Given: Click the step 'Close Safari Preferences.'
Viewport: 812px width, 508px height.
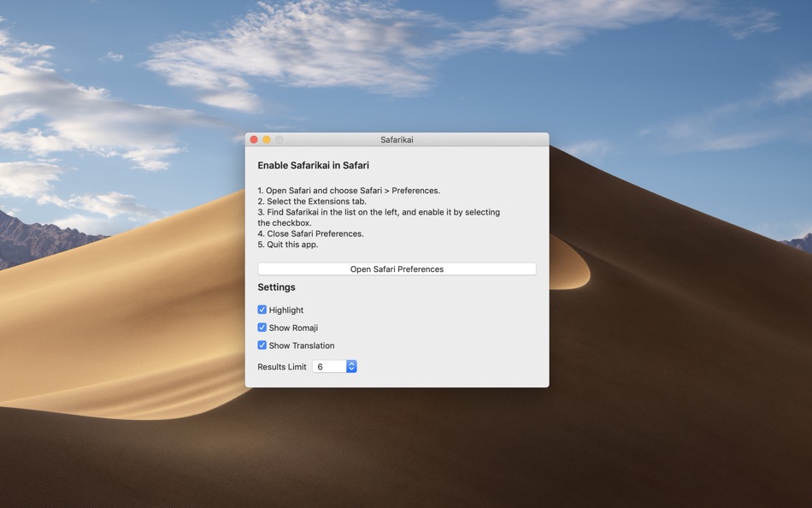Looking at the screenshot, I should tap(315, 233).
